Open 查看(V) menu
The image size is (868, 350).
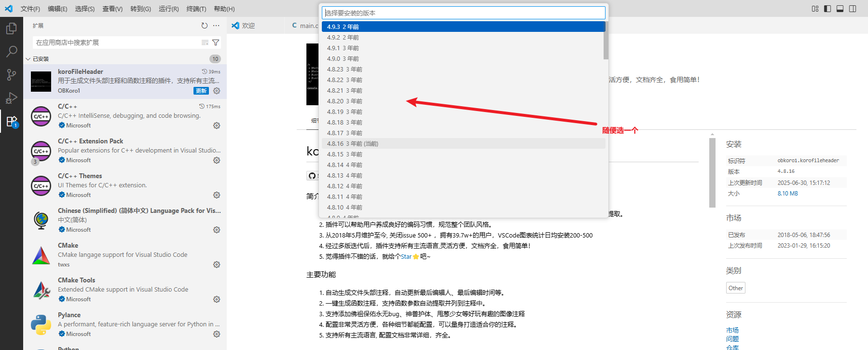pyautogui.click(x=112, y=9)
